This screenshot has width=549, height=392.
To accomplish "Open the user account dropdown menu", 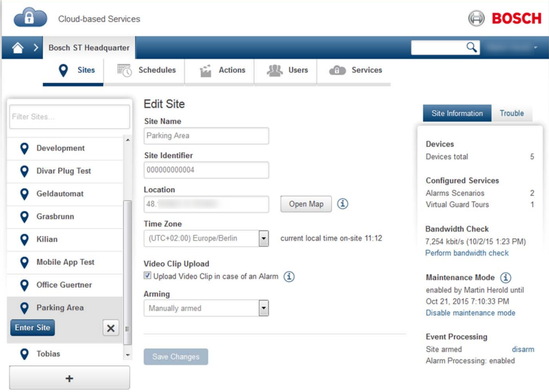I will coord(510,48).
